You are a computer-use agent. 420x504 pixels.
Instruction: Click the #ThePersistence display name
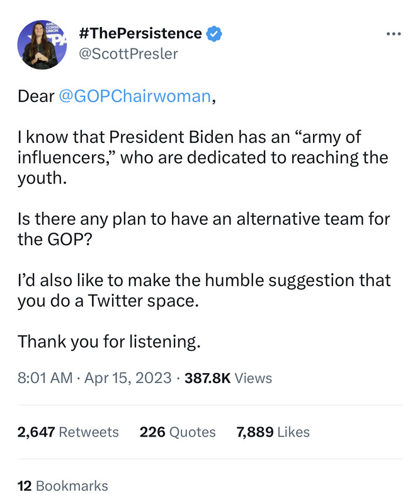140,33
